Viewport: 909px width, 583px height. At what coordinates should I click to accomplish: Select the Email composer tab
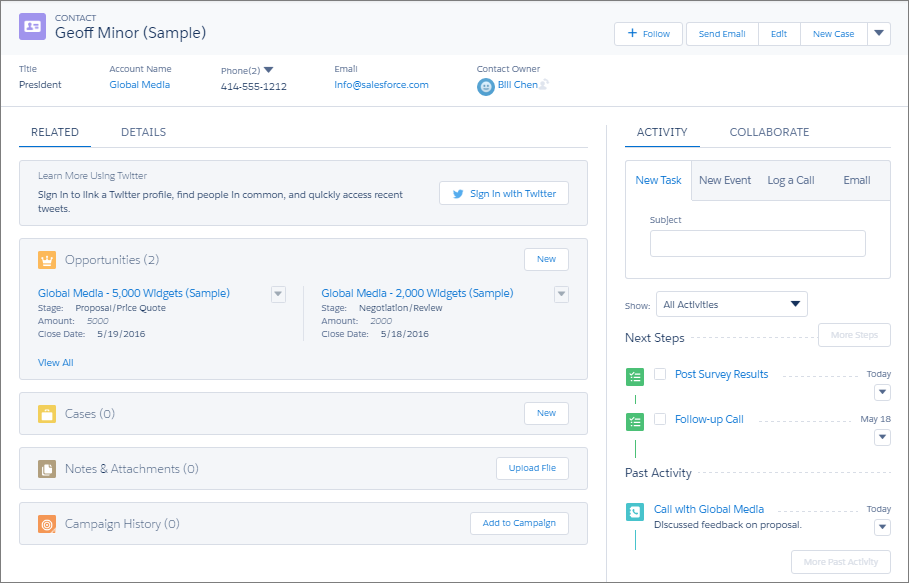tap(857, 180)
